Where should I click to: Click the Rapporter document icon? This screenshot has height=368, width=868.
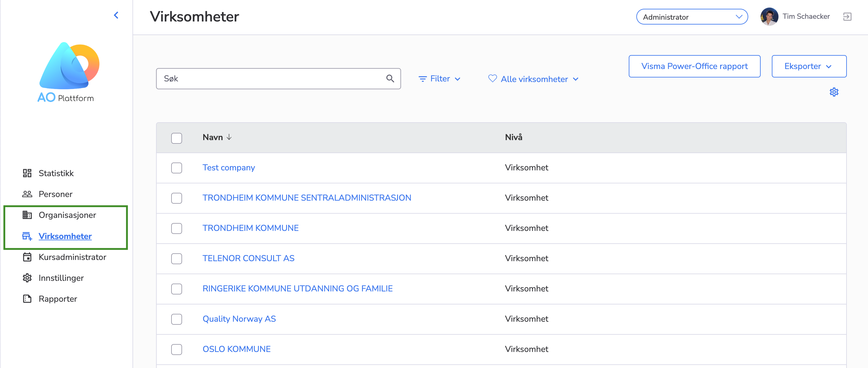point(27,299)
